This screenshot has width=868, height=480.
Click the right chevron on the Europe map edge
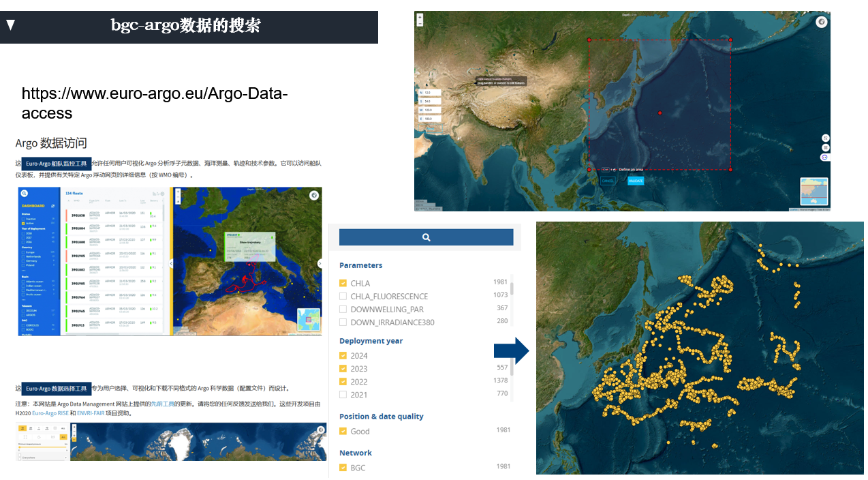[320, 263]
